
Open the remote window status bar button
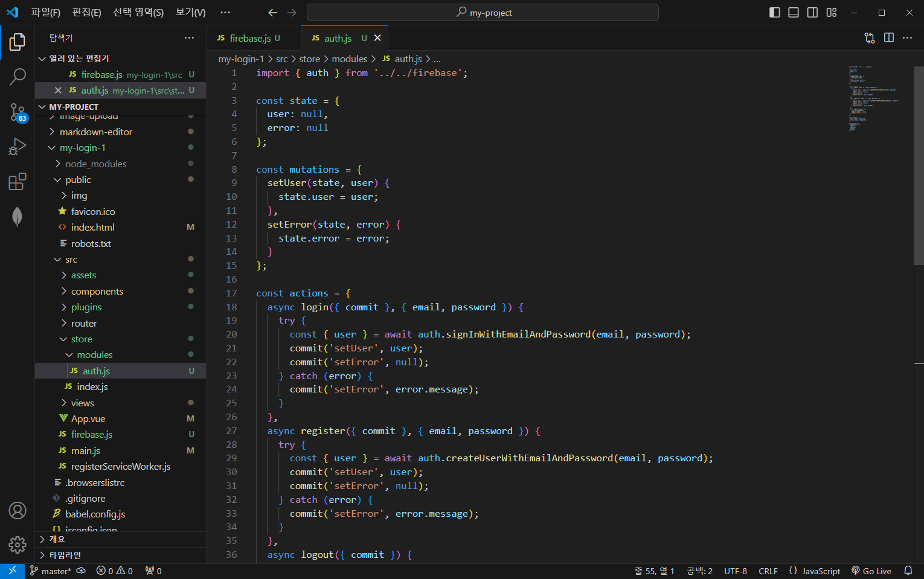pos(12,571)
